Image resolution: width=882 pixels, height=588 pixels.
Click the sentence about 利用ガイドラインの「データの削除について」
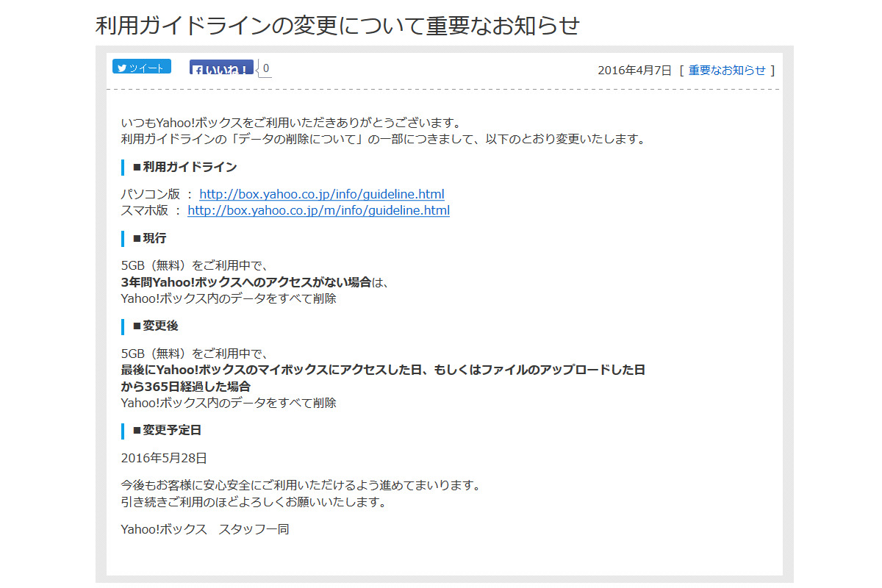(383, 139)
